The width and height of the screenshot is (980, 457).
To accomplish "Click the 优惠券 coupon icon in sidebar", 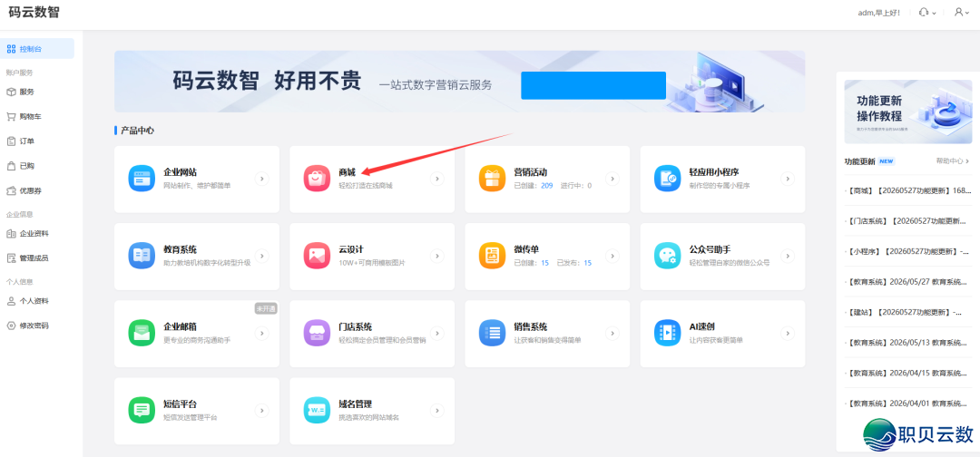I will tap(11, 190).
